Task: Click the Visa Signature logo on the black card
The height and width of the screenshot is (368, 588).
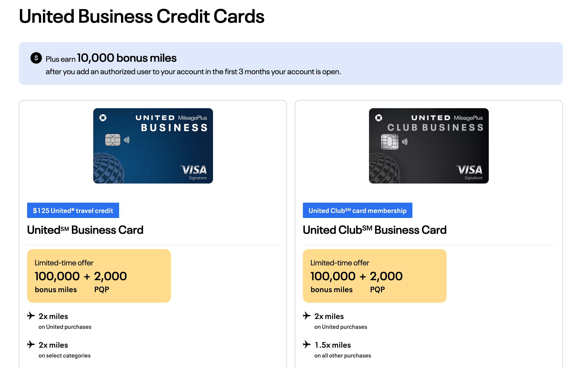Action: click(469, 172)
